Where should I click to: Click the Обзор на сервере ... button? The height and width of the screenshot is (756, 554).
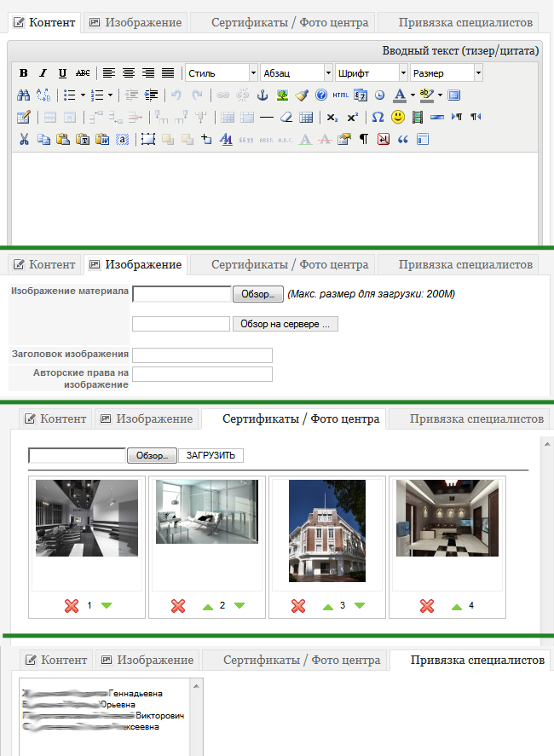point(285,324)
